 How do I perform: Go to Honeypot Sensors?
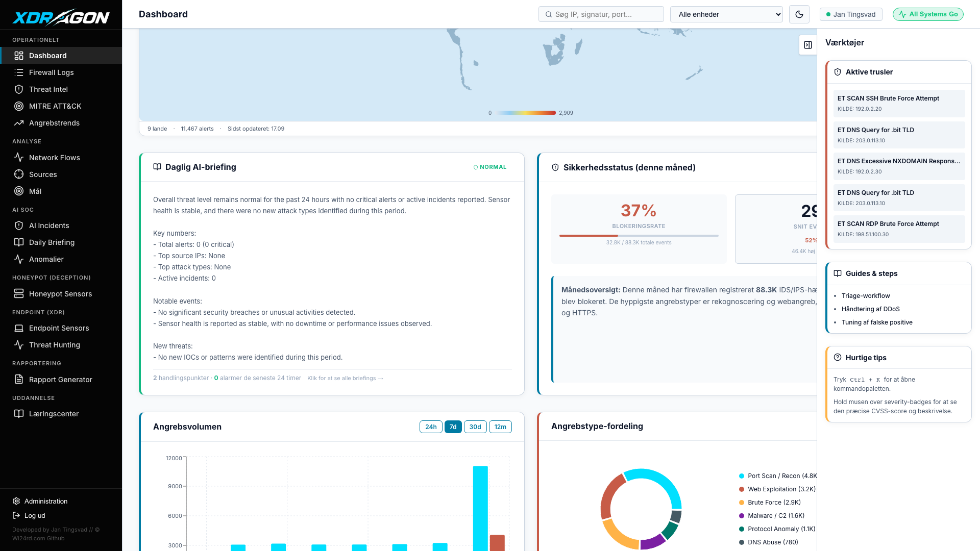(x=61, y=294)
